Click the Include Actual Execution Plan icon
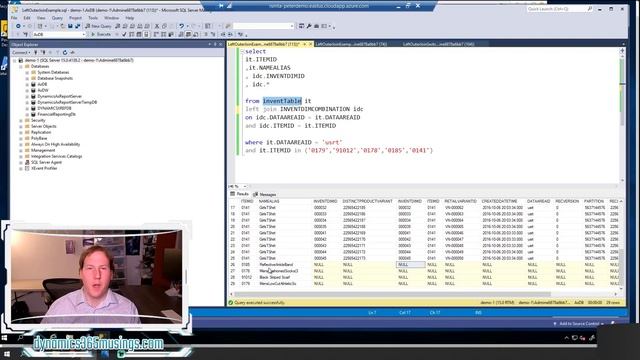 [156, 34]
